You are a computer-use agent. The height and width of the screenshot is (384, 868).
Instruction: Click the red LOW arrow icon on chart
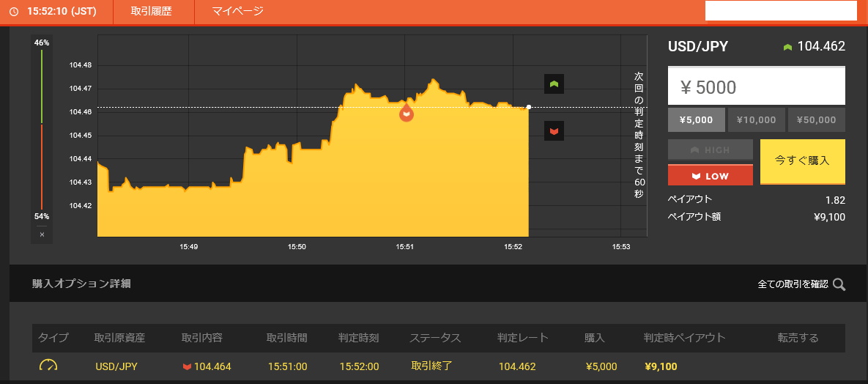(x=554, y=131)
